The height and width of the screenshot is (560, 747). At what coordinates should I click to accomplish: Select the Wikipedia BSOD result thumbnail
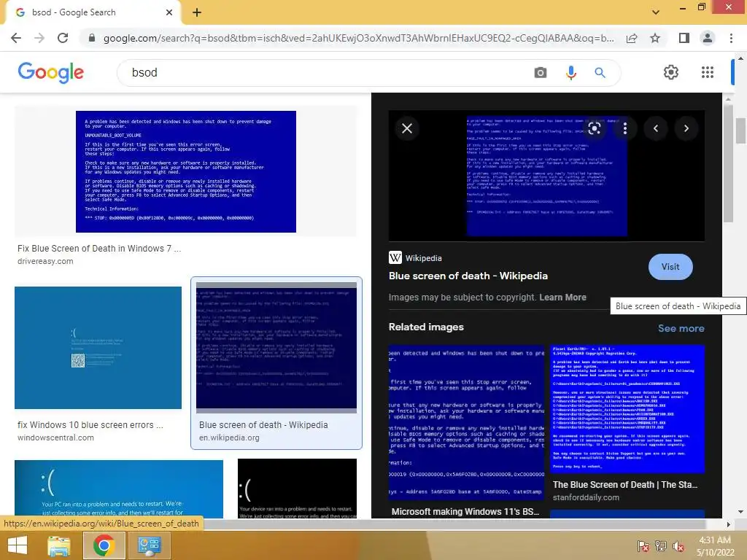[276, 348]
